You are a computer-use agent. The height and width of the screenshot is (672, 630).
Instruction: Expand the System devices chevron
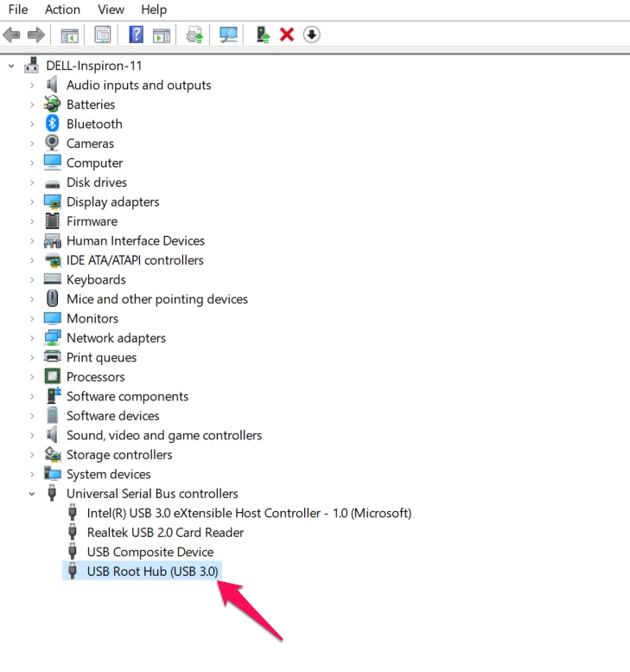tap(32, 474)
